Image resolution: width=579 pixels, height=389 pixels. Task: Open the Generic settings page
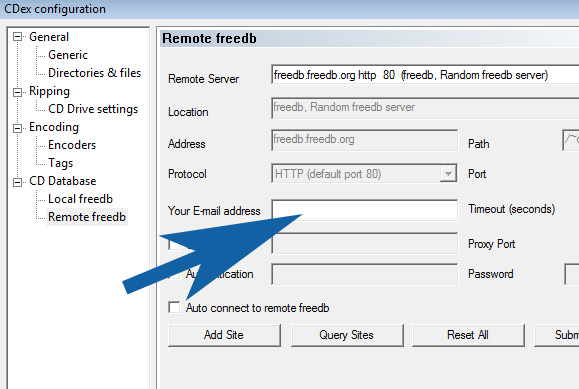point(68,55)
